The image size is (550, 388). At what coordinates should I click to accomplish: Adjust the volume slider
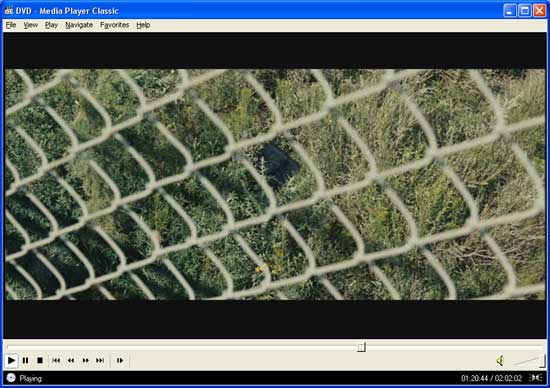coord(530,361)
